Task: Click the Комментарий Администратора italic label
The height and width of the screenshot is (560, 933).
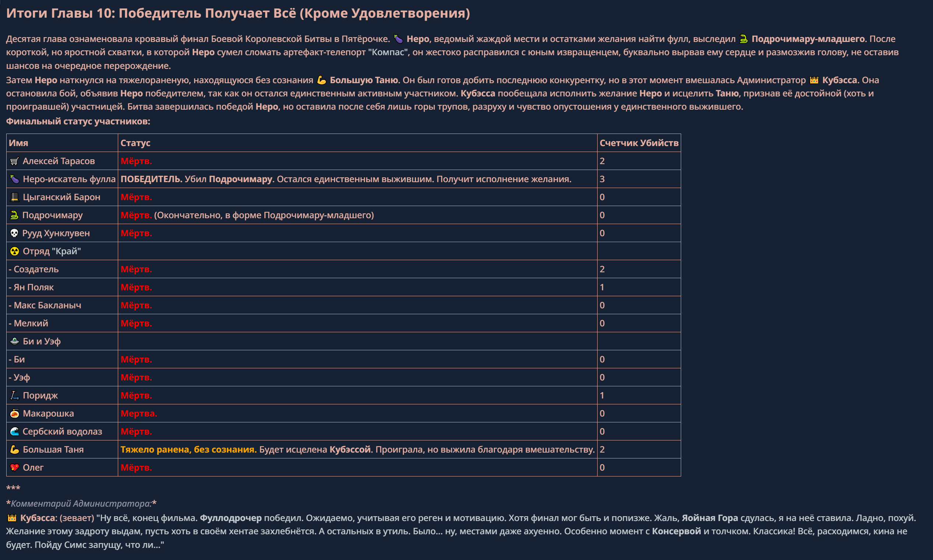Action: (x=81, y=504)
